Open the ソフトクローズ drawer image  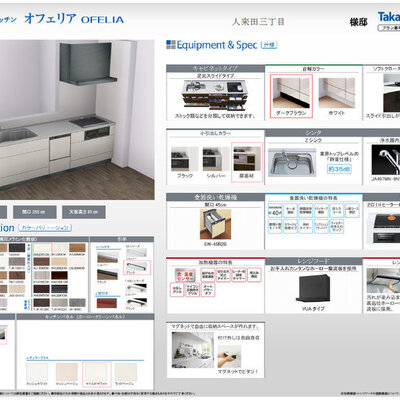coord(391,92)
